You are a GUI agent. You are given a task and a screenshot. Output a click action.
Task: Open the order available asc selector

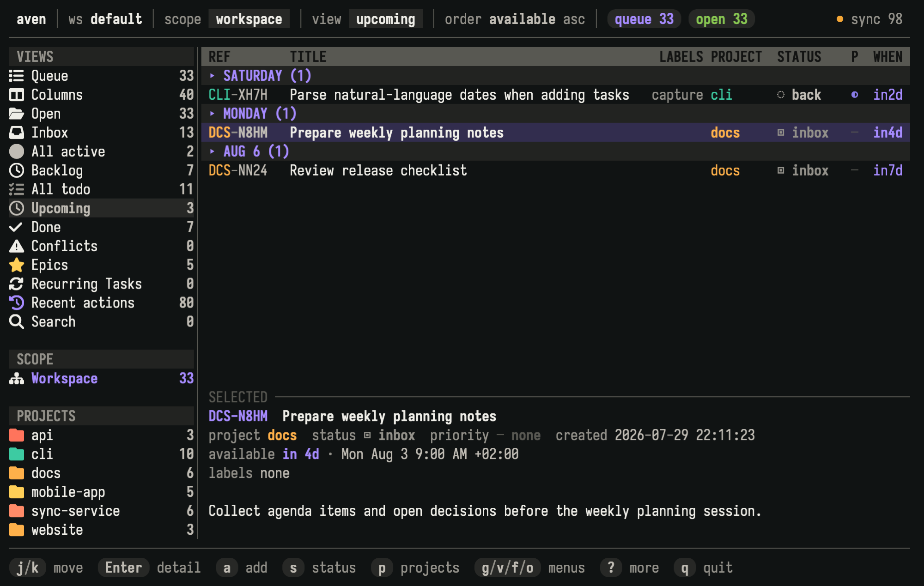[515, 19]
